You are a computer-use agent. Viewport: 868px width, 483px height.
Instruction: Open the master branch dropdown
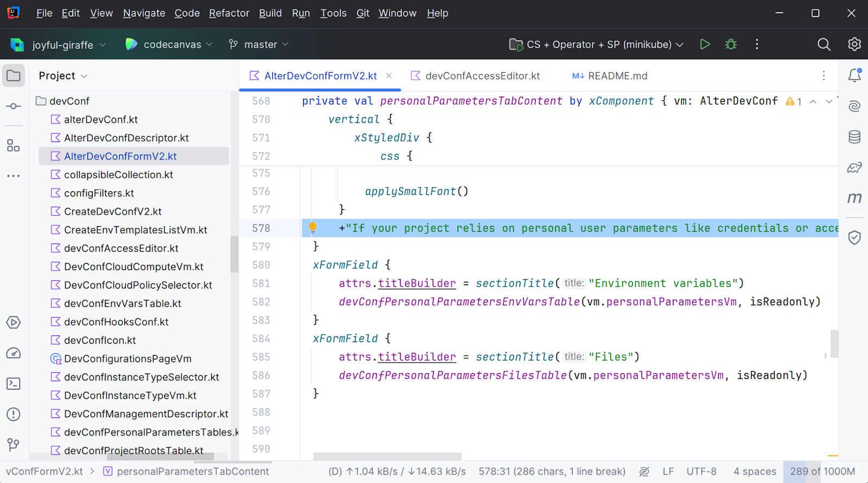click(259, 44)
